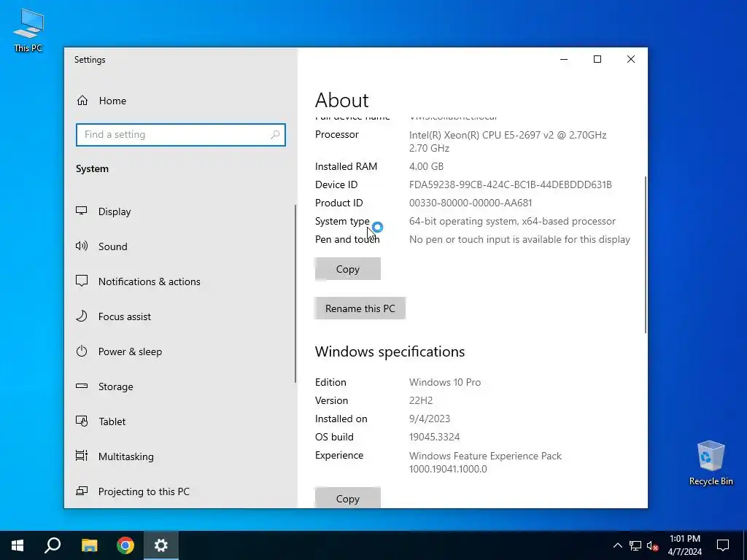Click the Power & sleep icon
The image size is (747, 560).
pos(82,351)
